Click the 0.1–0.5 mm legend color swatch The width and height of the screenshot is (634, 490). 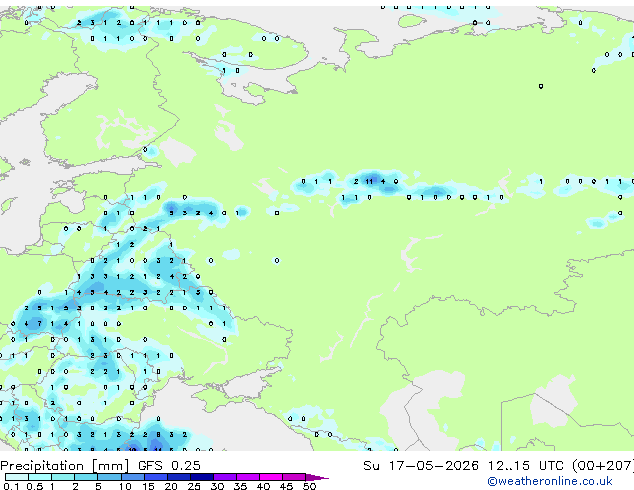pyautogui.click(x=17, y=477)
